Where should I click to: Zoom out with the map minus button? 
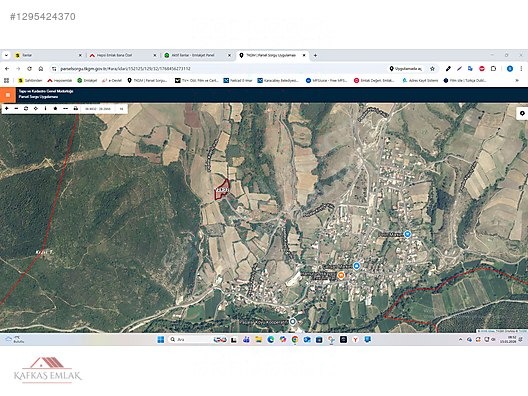[x=16, y=109]
